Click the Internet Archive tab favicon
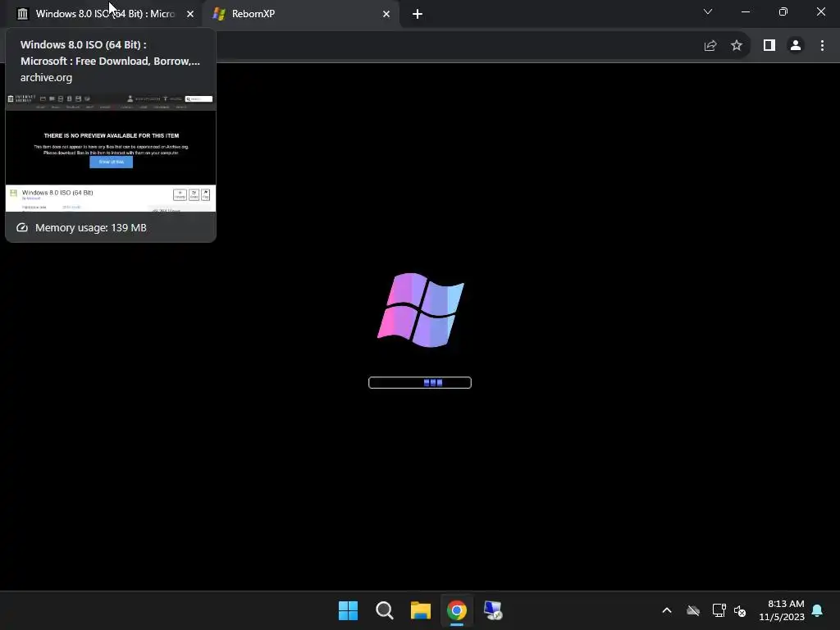 (x=22, y=14)
